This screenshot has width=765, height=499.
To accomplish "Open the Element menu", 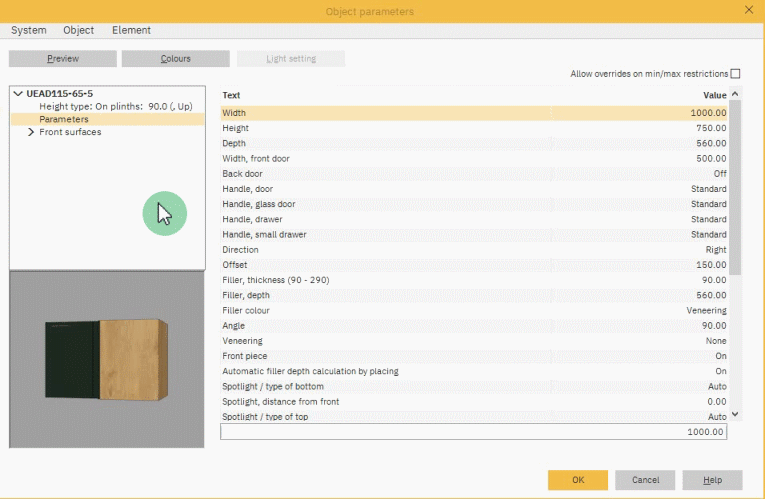I will (x=131, y=31).
